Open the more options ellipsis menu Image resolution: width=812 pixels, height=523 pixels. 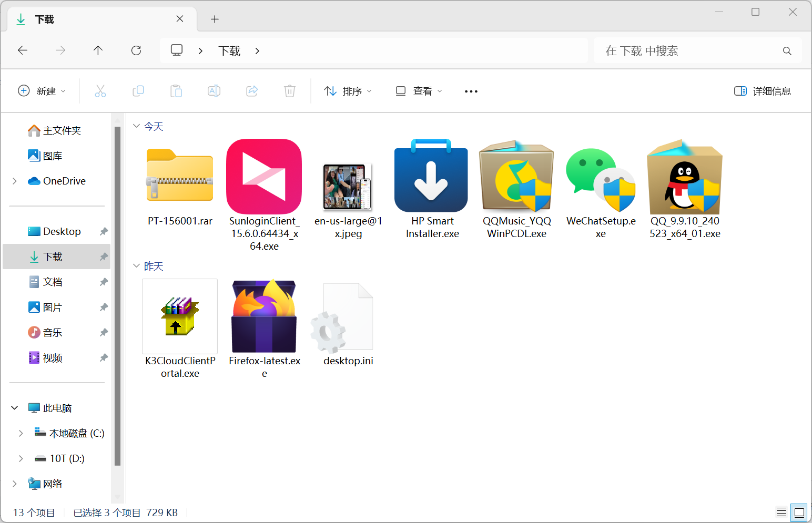[x=471, y=91]
